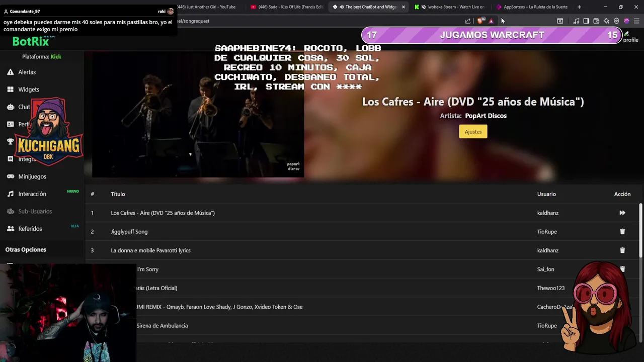Click the Usuario column header
644x362 pixels.
(546, 194)
